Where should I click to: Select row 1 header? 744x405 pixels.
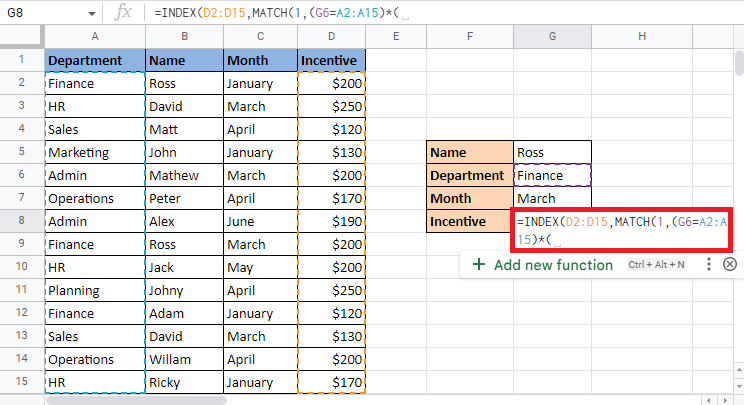click(21, 60)
